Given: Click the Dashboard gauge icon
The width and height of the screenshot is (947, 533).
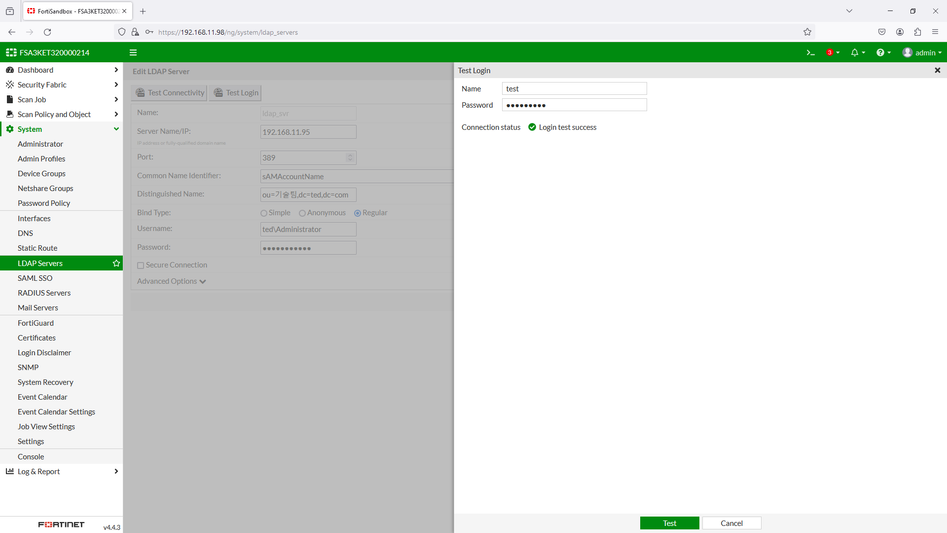Looking at the screenshot, I should [x=10, y=70].
